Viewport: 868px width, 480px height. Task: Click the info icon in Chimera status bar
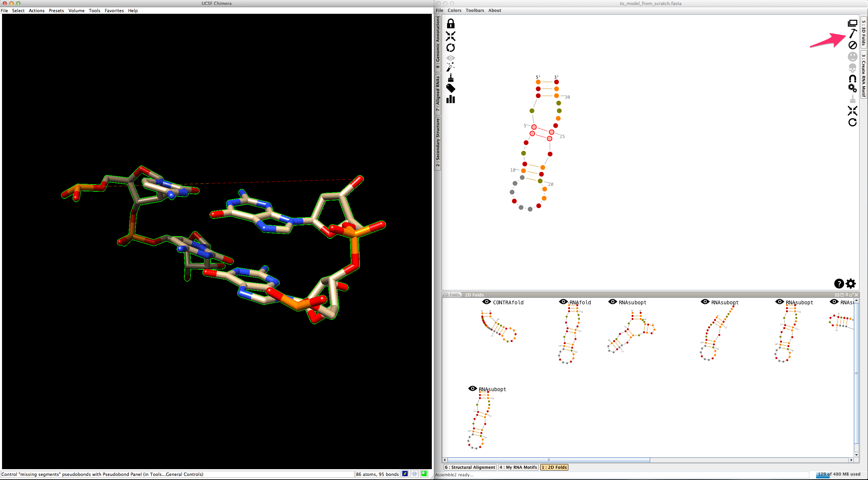415,474
